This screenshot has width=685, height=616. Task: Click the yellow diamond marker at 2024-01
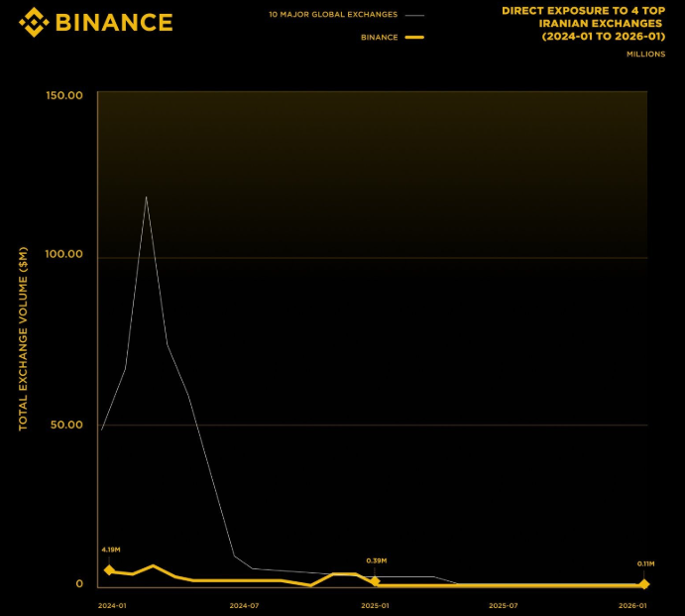(x=109, y=570)
